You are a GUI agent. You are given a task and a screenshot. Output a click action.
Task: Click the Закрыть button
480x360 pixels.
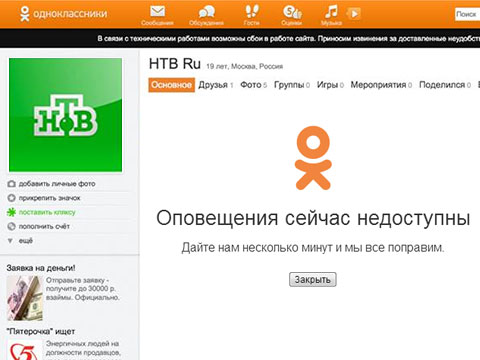click(313, 279)
